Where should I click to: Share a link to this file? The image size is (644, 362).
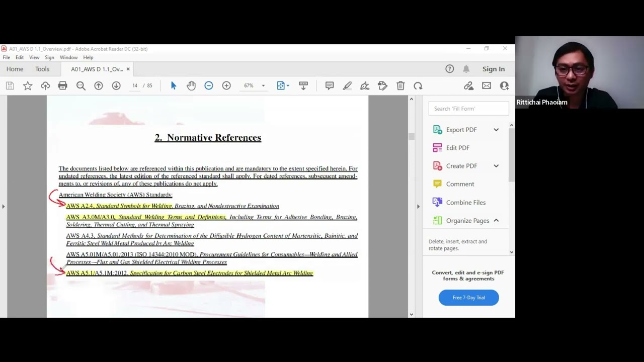pyautogui.click(x=469, y=86)
